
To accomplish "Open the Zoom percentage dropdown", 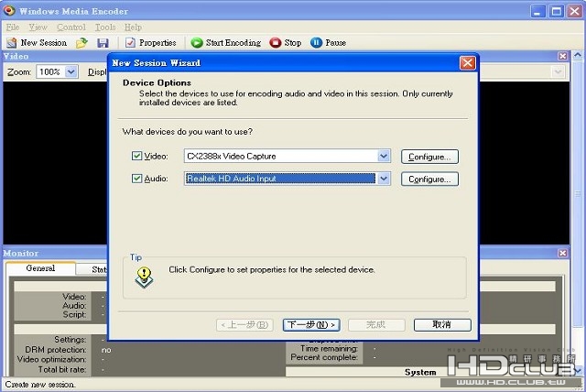I will [71, 71].
